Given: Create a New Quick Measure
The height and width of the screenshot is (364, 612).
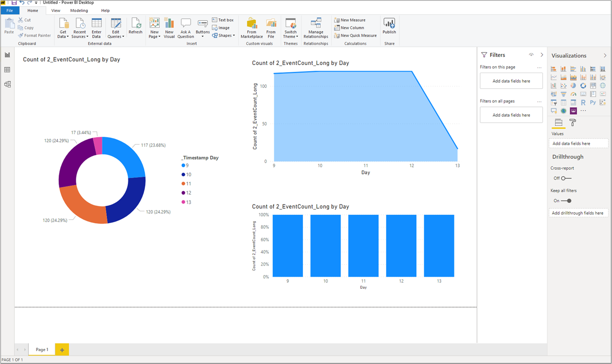Looking at the screenshot, I should [x=355, y=36].
